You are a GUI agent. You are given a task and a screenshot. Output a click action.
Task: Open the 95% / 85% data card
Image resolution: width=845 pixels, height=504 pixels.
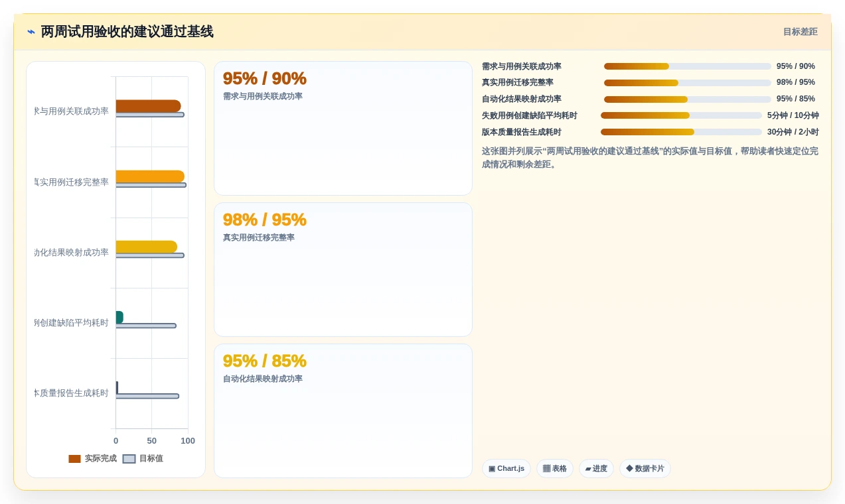(x=343, y=410)
